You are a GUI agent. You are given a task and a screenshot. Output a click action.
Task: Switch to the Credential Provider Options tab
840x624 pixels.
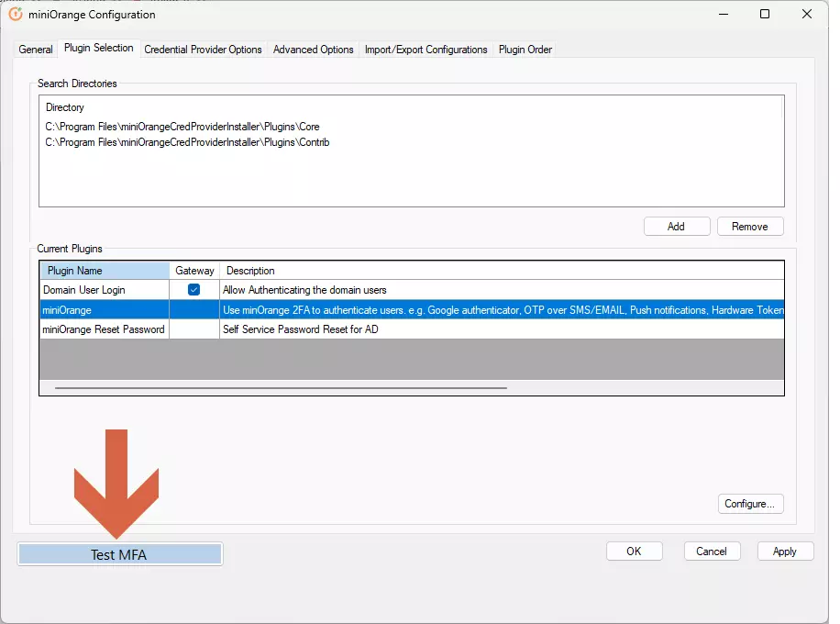[x=203, y=50]
